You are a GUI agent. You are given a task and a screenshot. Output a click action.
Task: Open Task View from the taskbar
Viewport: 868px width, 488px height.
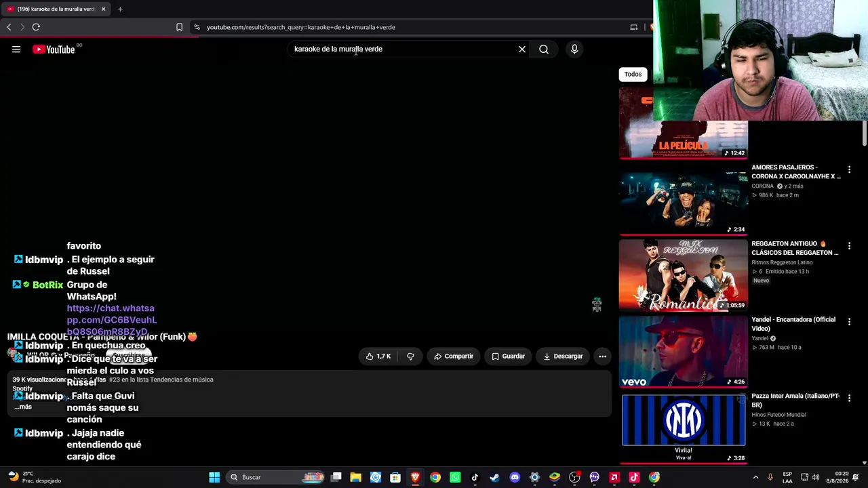pos(336,477)
